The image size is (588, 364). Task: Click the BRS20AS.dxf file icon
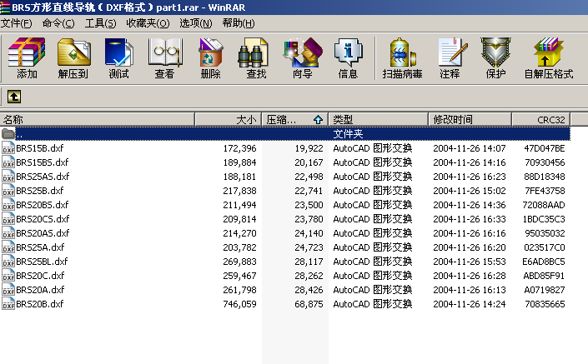click(8, 233)
